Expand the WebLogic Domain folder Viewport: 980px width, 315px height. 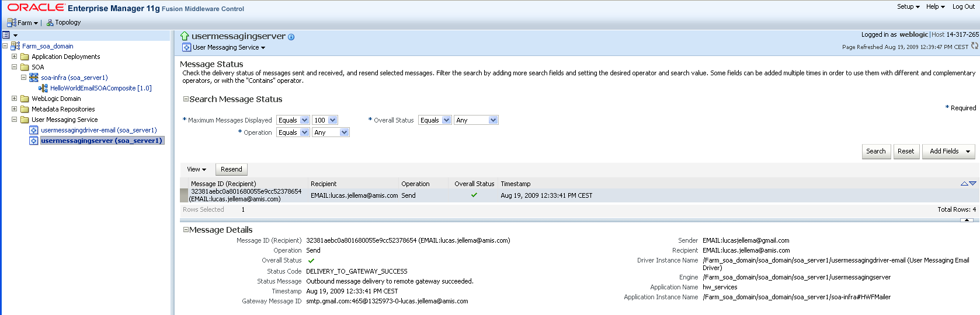coord(15,99)
